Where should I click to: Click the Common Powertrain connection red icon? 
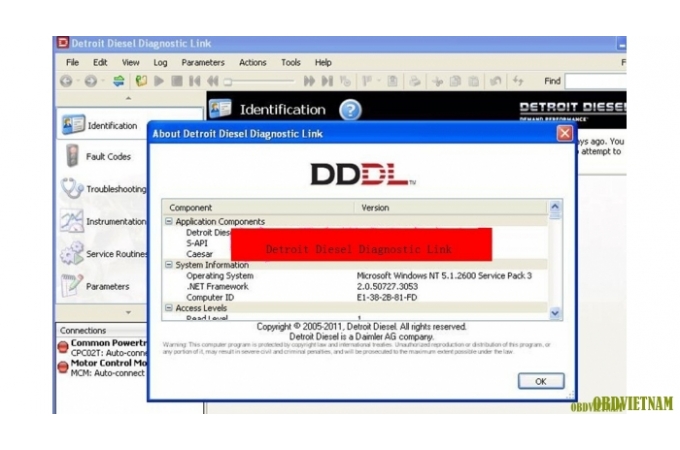click(63, 347)
